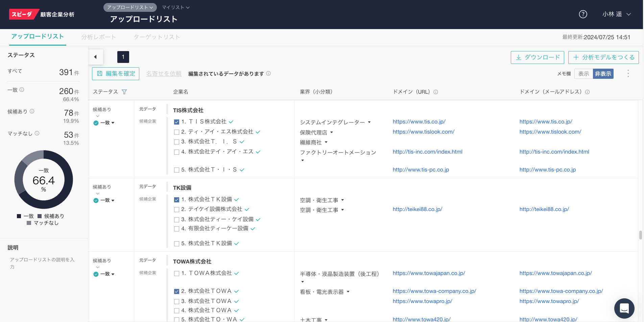This screenshot has width=644, height=322.
Task: Collapse sidebar with the left arrow icon
Action: 96,57
